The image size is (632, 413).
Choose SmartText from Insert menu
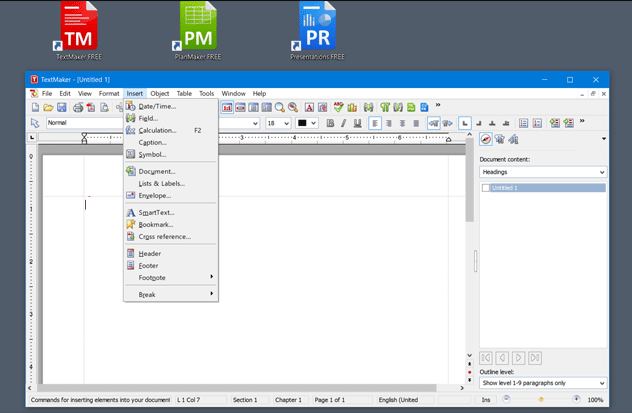[x=171, y=212]
